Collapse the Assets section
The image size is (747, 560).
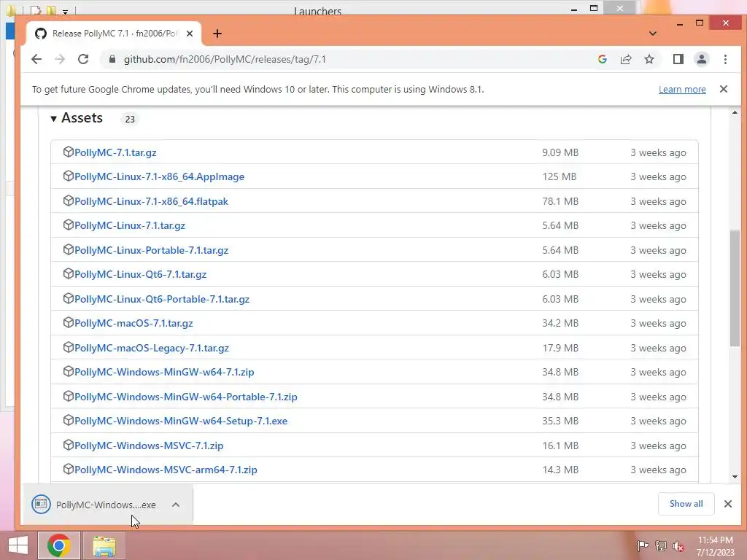[77, 118]
